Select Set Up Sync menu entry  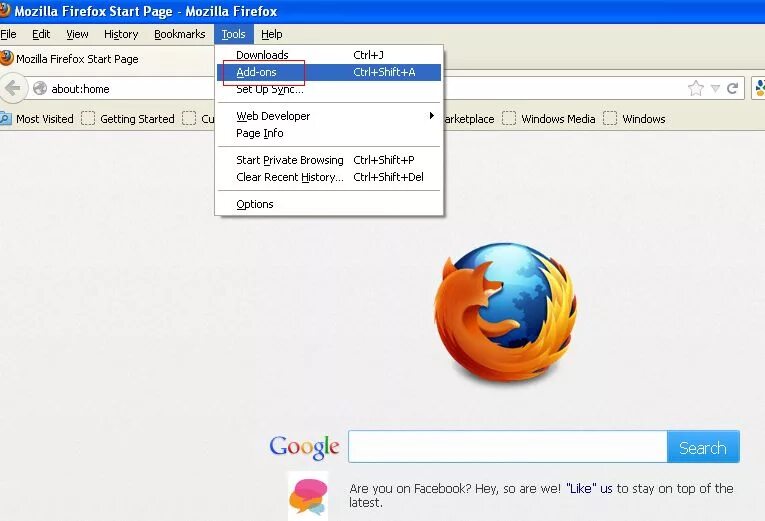329,89
